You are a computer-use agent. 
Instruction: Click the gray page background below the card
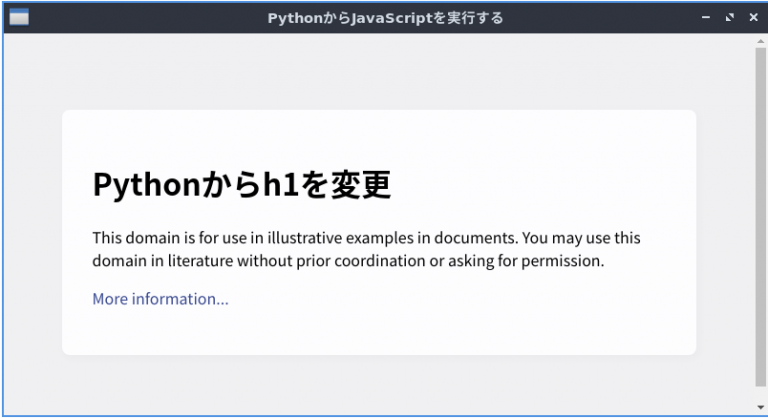tap(379, 385)
